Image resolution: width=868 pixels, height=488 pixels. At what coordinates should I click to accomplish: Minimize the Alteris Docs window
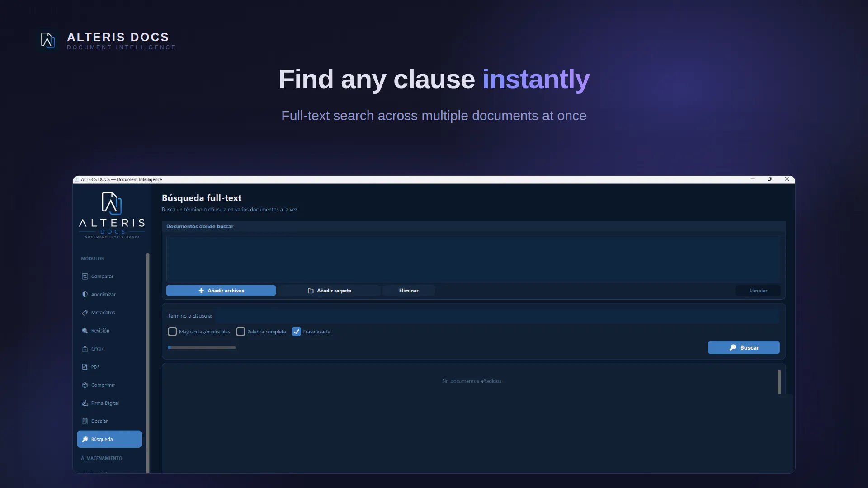tap(753, 179)
